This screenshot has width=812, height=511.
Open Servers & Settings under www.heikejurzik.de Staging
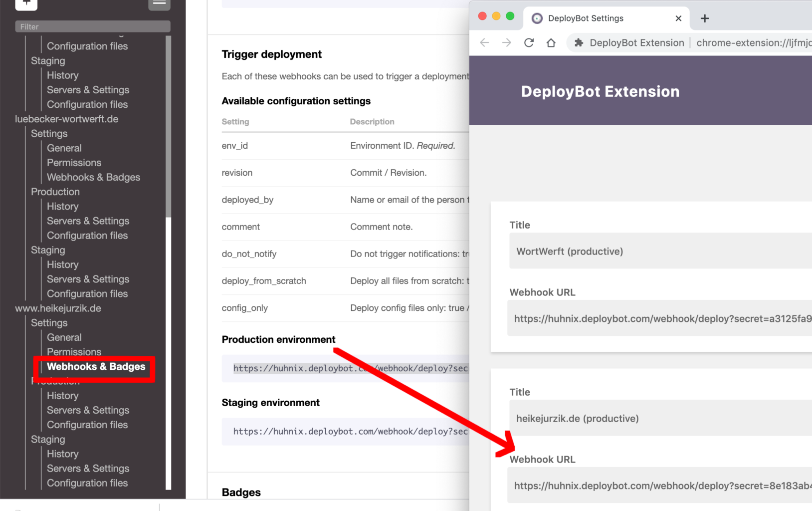[x=88, y=468]
